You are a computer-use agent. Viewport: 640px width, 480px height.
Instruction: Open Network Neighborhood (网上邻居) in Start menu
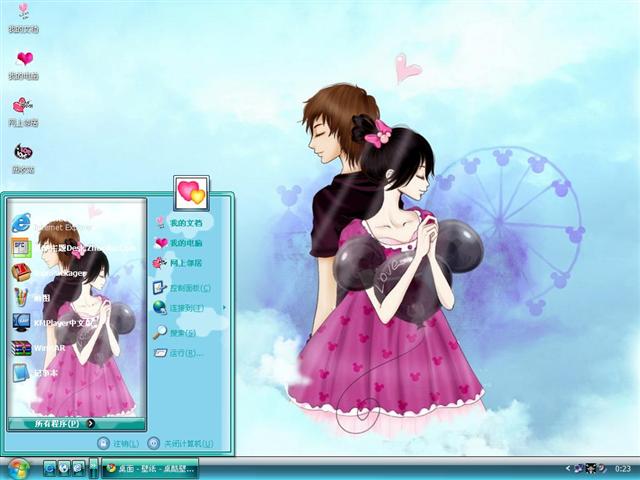[x=178, y=263]
